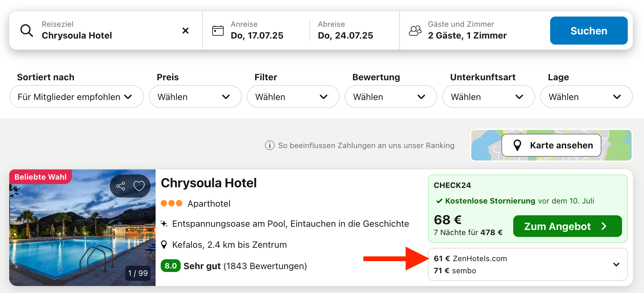Select the 71 € sembo offer

[x=455, y=270]
